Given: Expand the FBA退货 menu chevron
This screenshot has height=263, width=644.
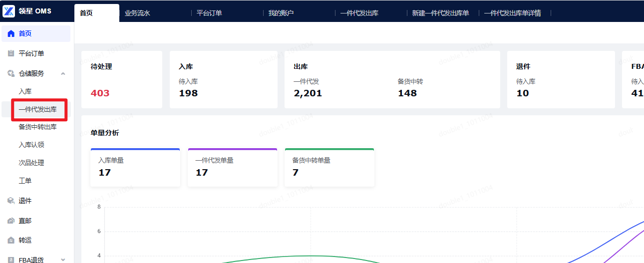Looking at the screenshot, I should click(63, 260).
